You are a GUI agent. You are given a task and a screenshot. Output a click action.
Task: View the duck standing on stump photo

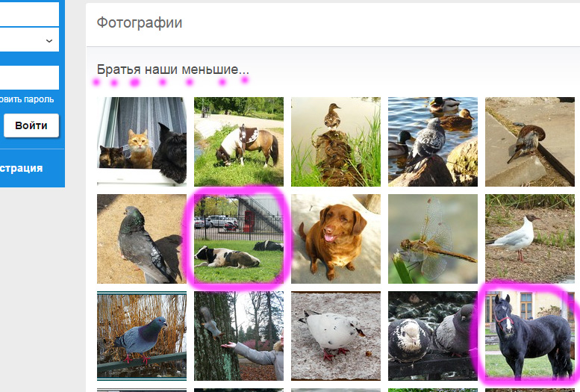pos(335,141)
